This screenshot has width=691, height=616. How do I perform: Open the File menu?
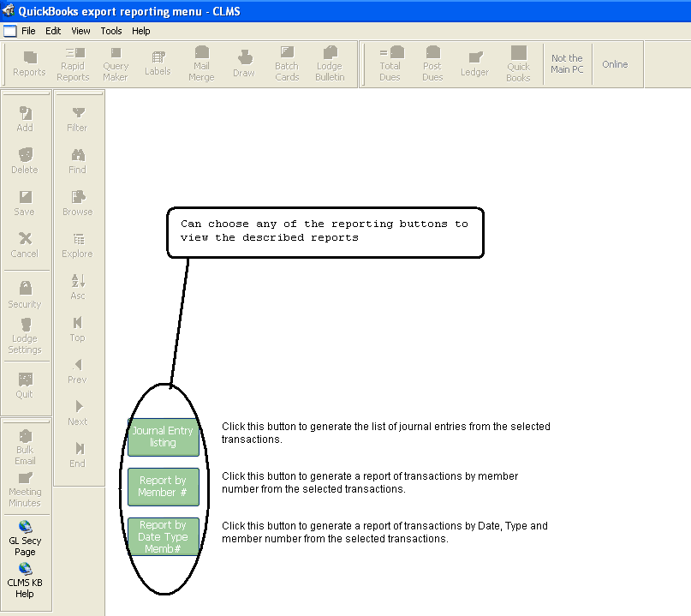[28, 31]
